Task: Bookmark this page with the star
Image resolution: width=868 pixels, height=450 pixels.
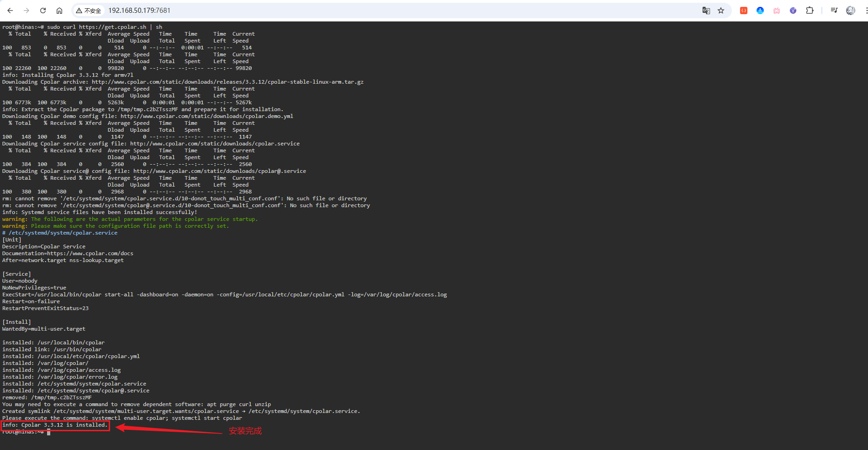Action: pos(721,11)
